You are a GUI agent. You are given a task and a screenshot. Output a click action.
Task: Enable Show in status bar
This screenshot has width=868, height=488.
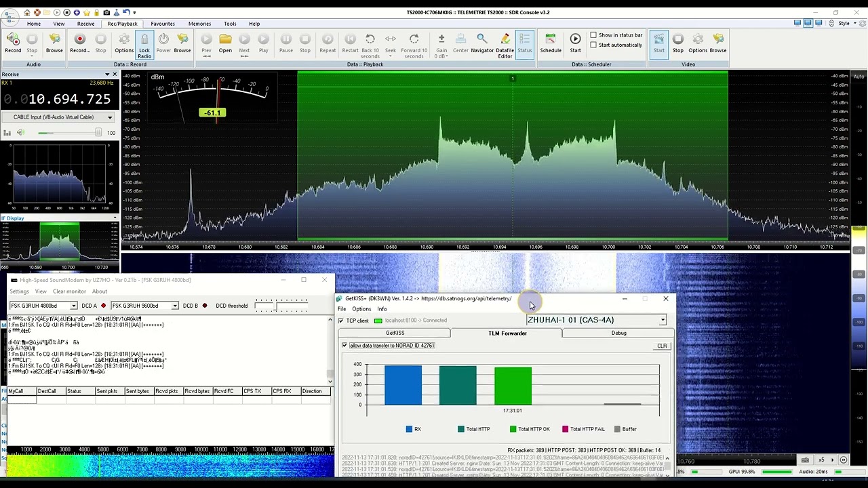[x=593, y=35]
